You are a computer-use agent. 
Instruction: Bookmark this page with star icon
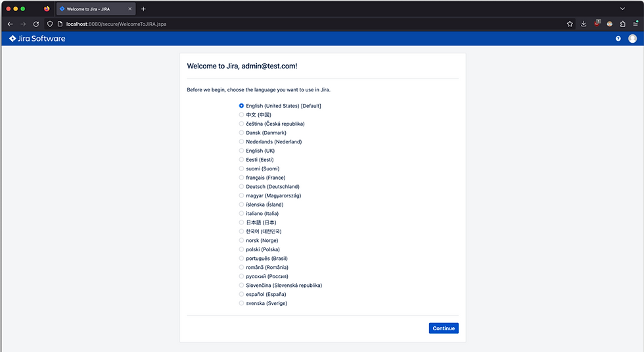(570, 24)
